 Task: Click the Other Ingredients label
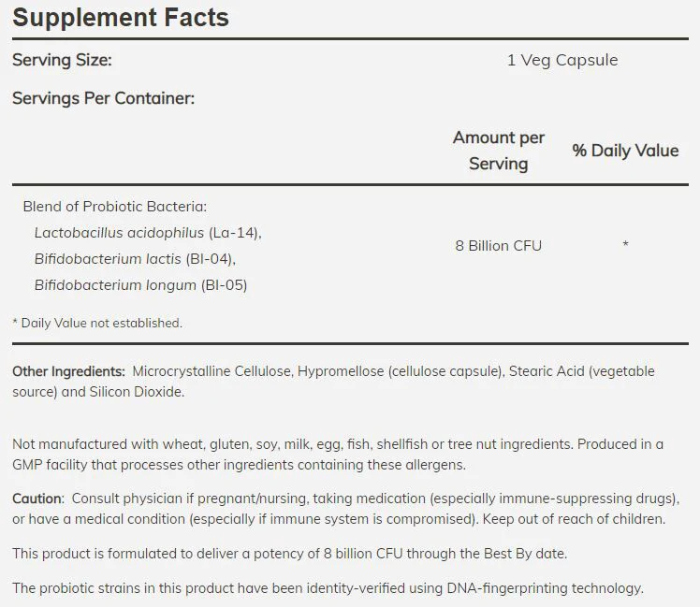click(x=68, y=371)
